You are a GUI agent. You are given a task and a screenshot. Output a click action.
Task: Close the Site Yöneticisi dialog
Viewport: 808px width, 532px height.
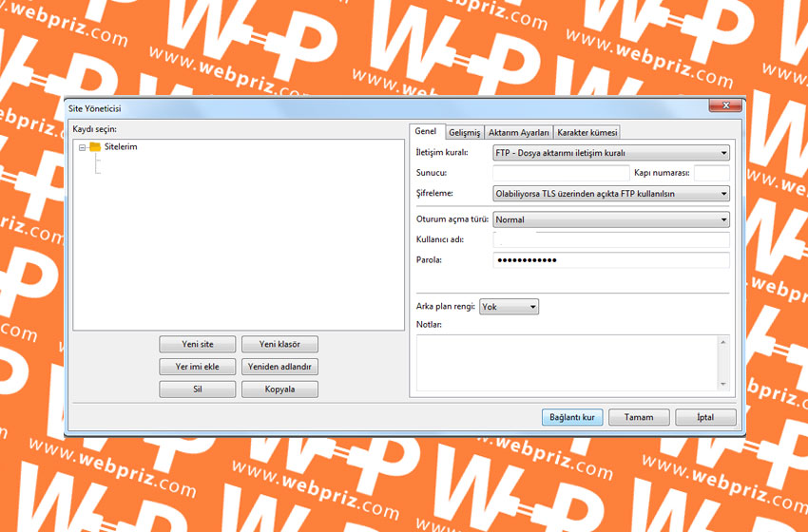pos(725,105)
